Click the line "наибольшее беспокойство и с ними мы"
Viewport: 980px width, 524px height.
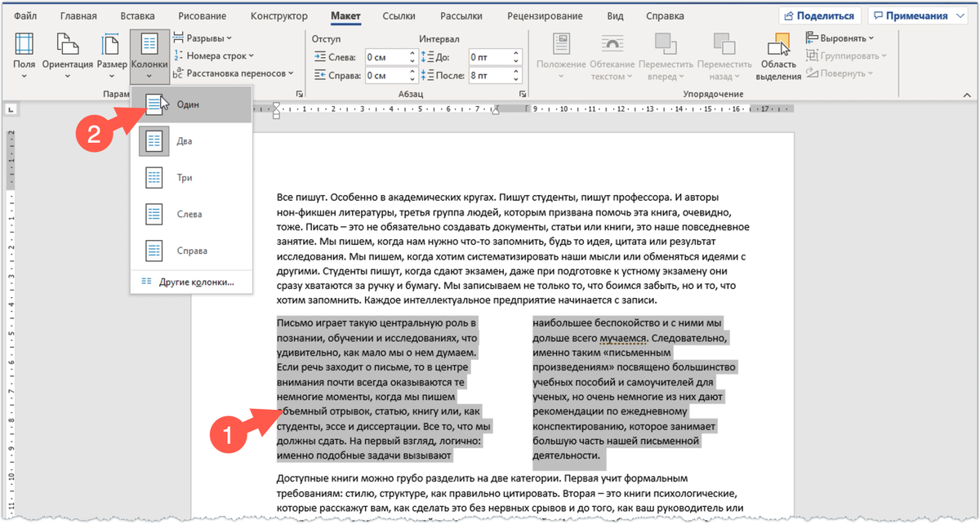[627, 322]
